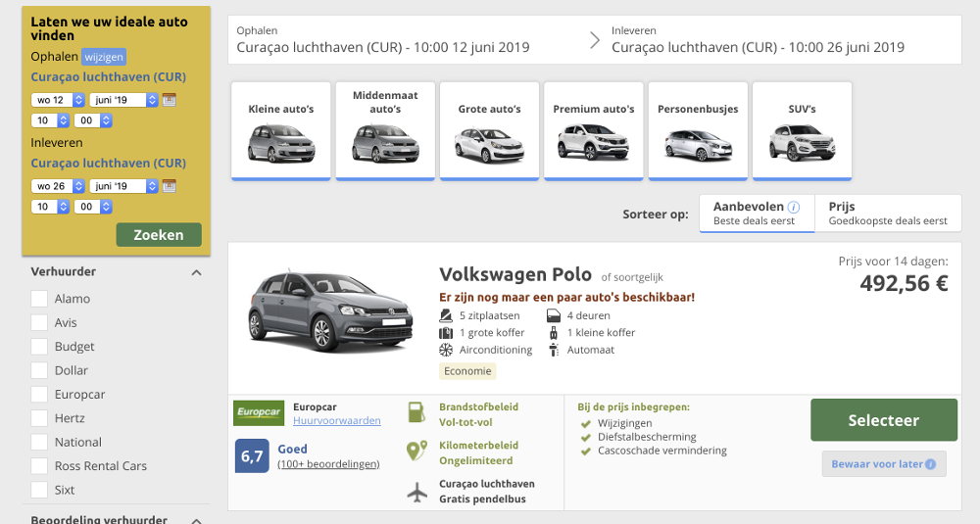Image resolution: width=980 pixels, height=524 pixels.
Task: Click info icon on Bewaar voor later
Action: pyautogui.click(x=931, y=464)
